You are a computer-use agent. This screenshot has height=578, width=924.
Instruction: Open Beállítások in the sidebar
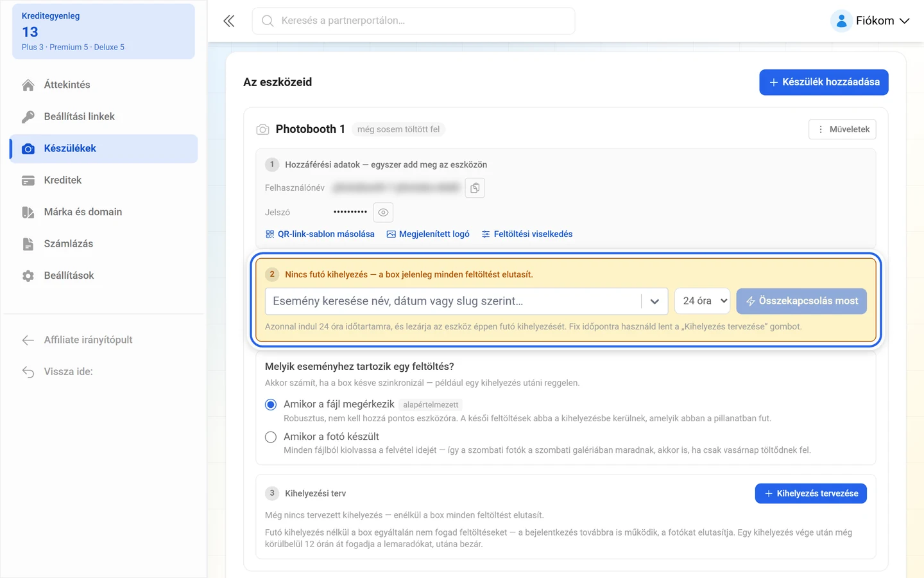[x=104, y=276]
